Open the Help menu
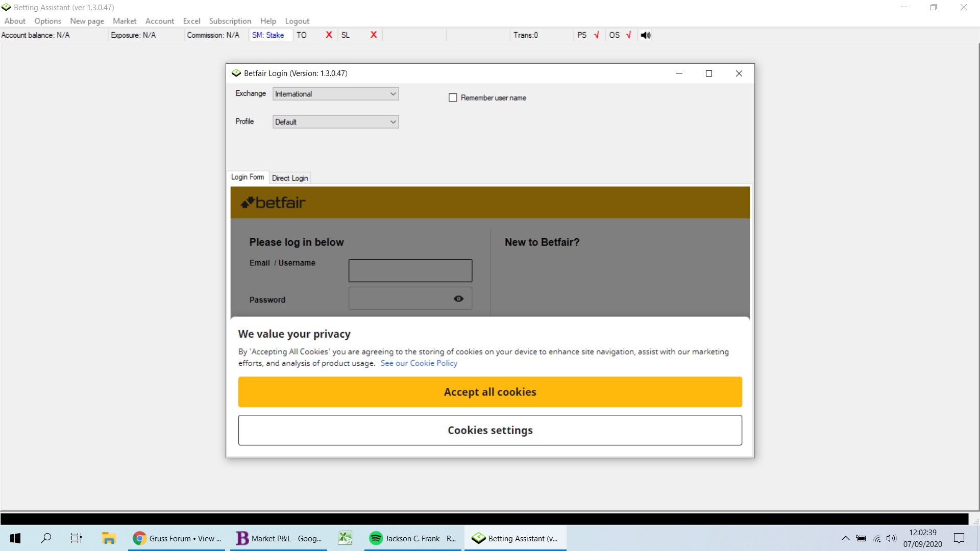 coord(268,21)
